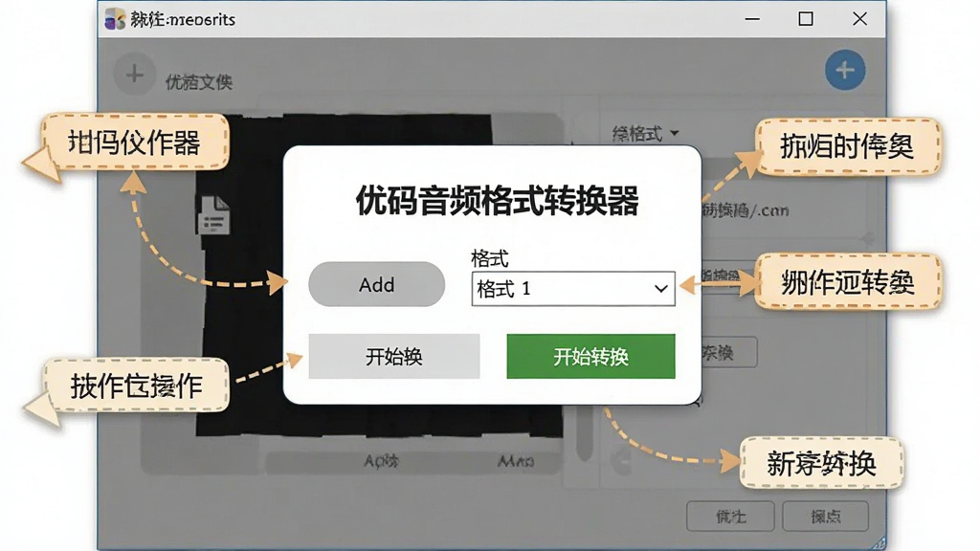Click the blue plus icon at top right
This screenshot has height=551, width=980.
[845, 70]
